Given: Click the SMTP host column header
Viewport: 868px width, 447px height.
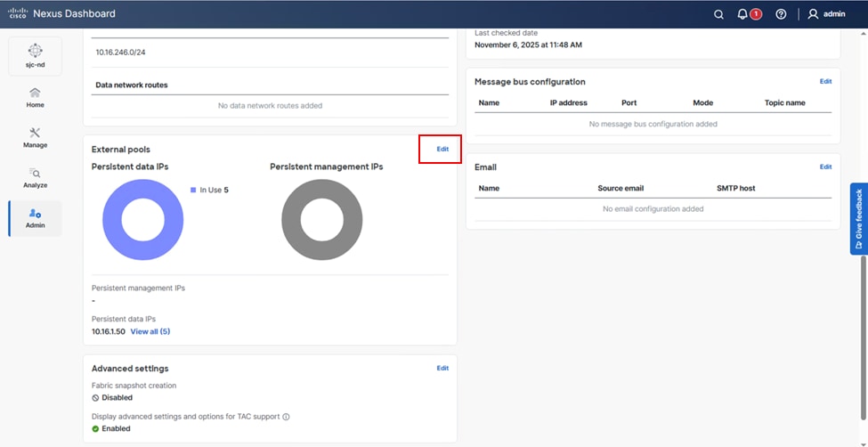Looking at the screenshot, I should [735, 188].
